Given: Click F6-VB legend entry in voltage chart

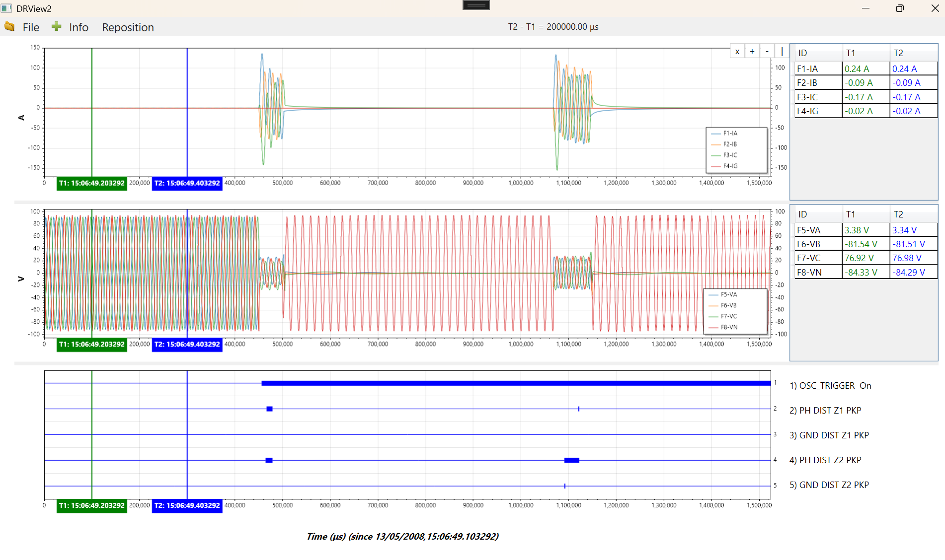Looking at the screenshot, I should click(723, 306).
